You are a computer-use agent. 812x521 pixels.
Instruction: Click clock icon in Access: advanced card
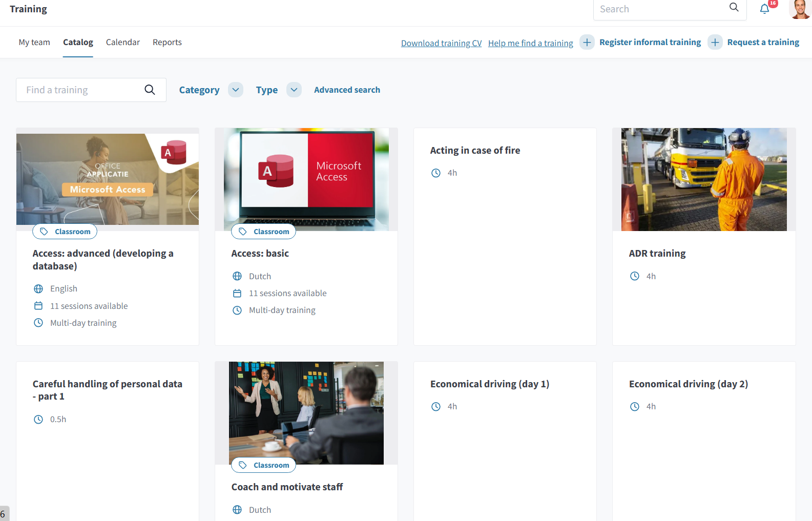coord(38,323)
